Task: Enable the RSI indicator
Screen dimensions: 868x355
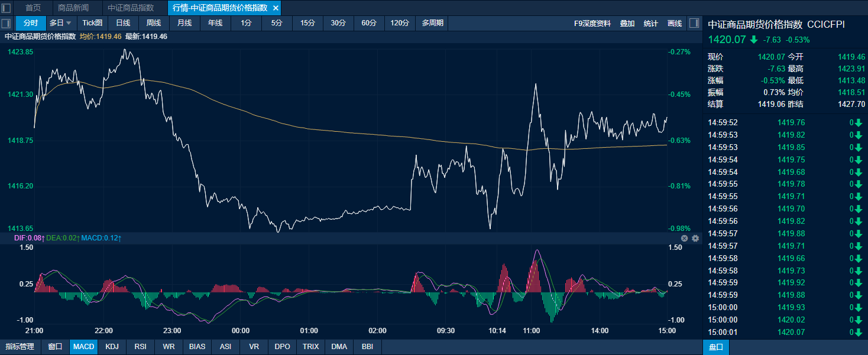Action: (x=140, y=347)
